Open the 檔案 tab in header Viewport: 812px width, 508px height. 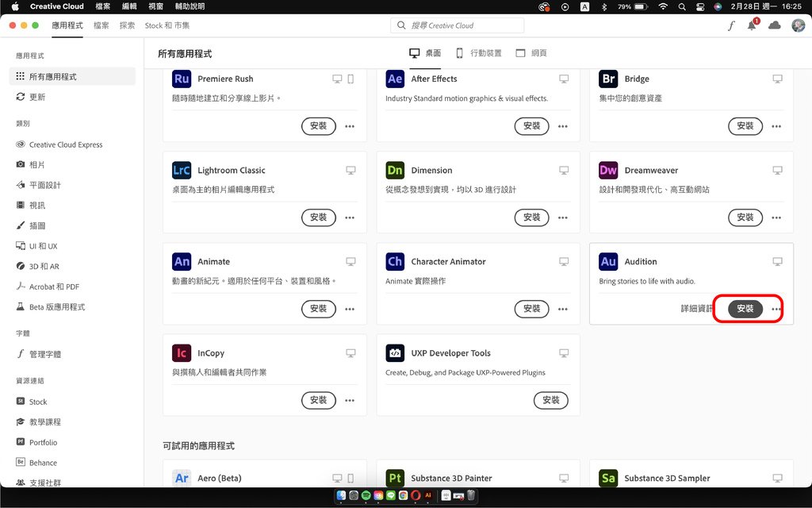click(x=101, y=25)
